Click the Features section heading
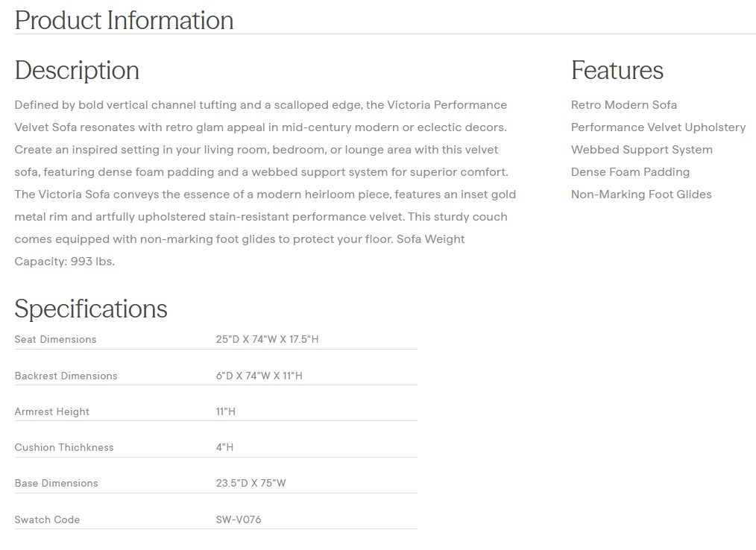The image size is (756, 550). click(x=617, y=70)
